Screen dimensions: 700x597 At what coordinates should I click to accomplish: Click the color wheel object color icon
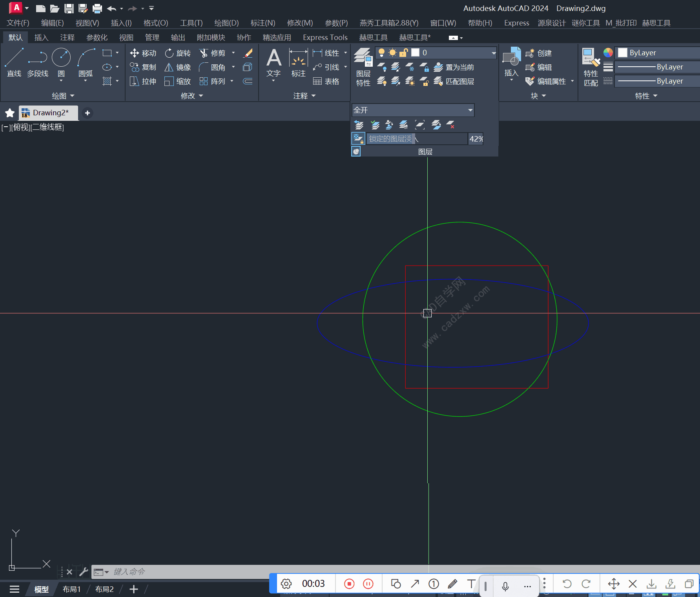[x=608, y=53]
